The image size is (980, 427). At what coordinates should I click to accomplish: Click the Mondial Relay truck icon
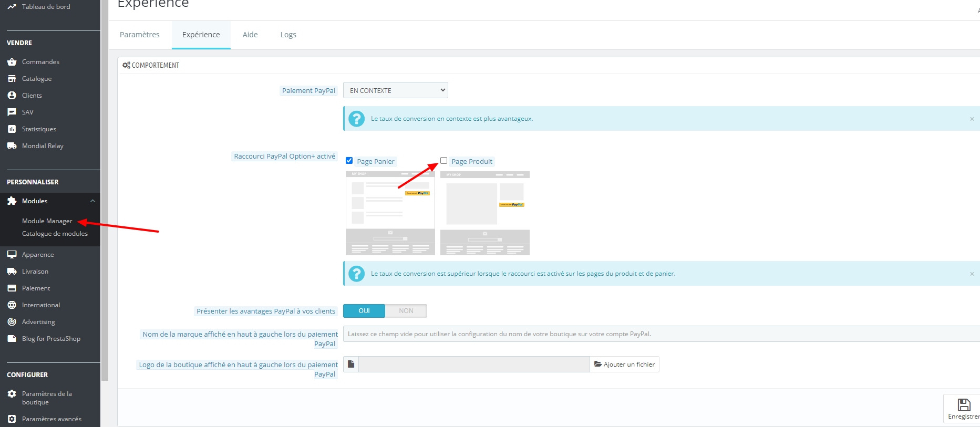[12, 146]
